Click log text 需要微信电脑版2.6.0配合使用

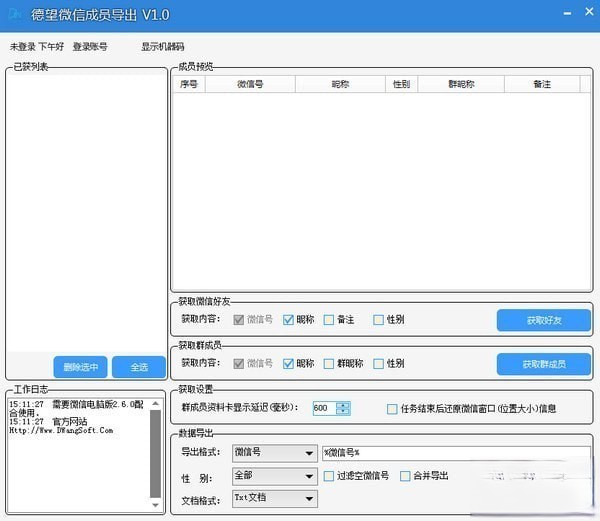(77, 409)
